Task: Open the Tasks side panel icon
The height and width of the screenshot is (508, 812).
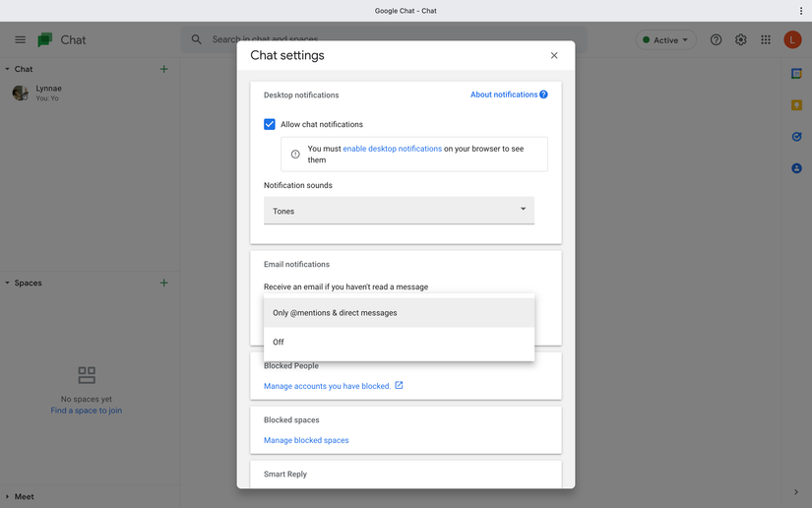Action: (796, 137)
